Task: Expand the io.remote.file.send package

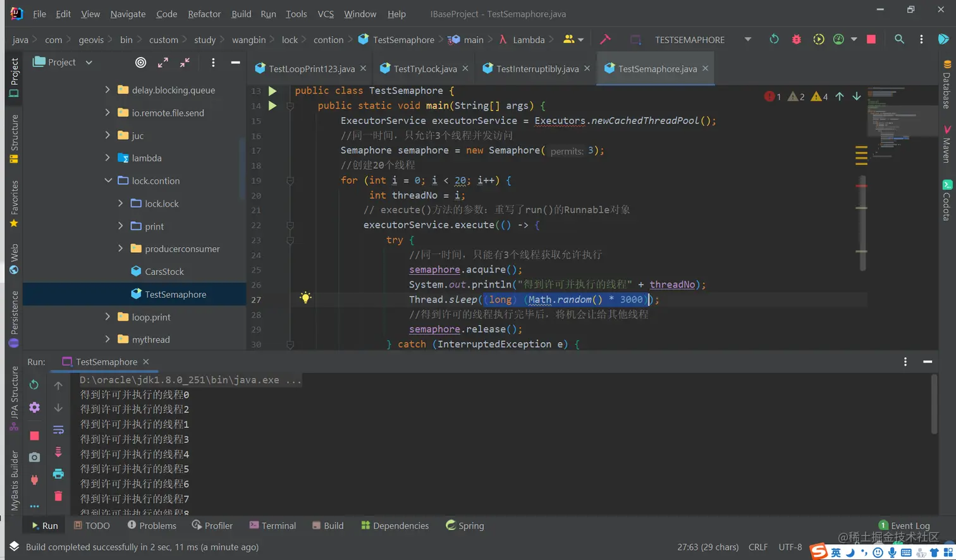Action: tap(107, 113)
